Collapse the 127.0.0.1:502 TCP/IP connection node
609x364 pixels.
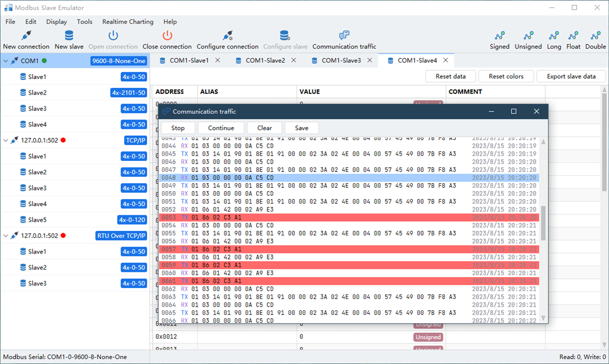(x=6, y=141)
